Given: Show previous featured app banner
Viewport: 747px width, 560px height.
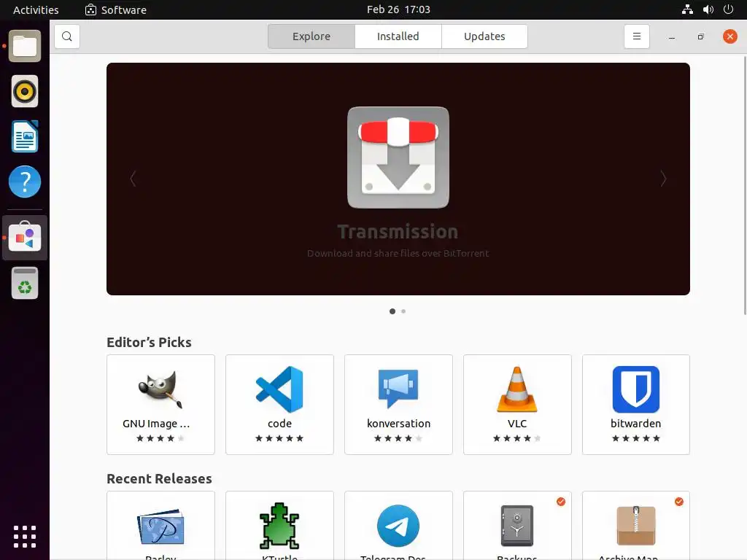Looking at the screenshot, I should tap(133, 179).
